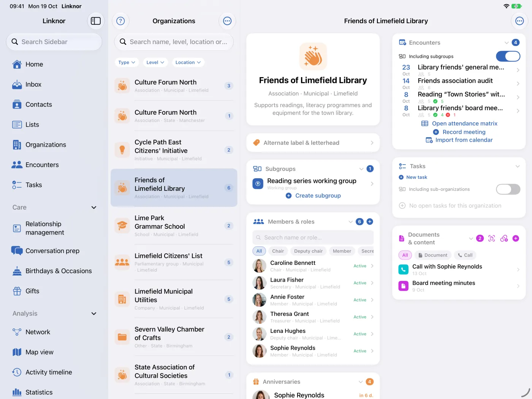Image resolution: width=532 pixels, height=399 pixels.
Task: Click New task in Tasks card
Action: tap(413, 177)
